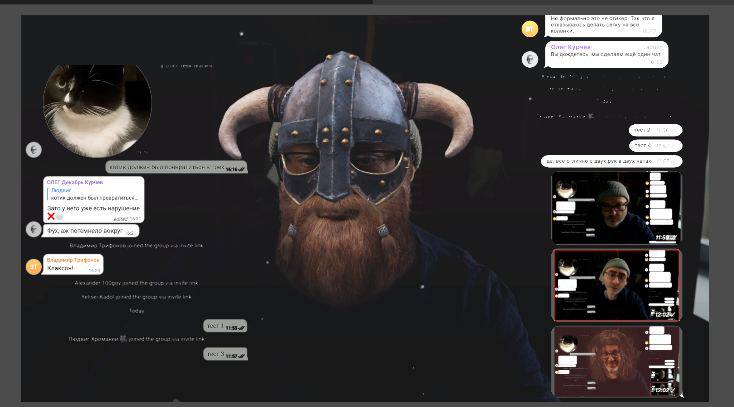Open the Олег Курчев sender name

(x=570, y=47)
